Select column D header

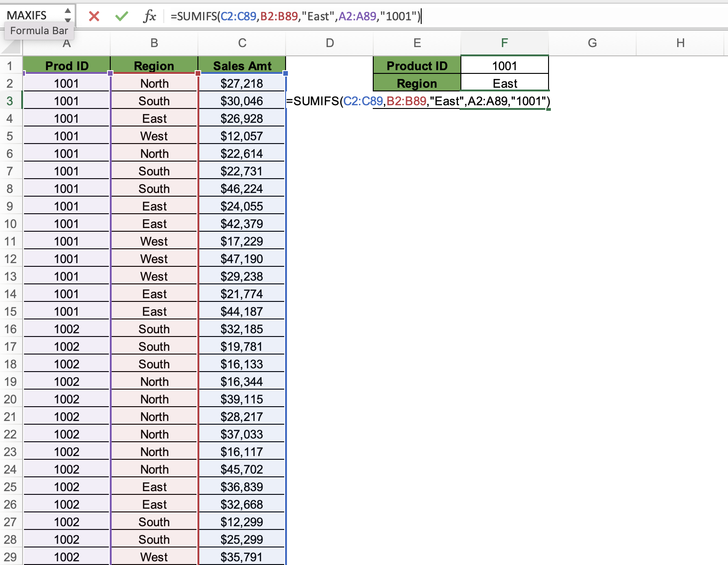[329, 43]
